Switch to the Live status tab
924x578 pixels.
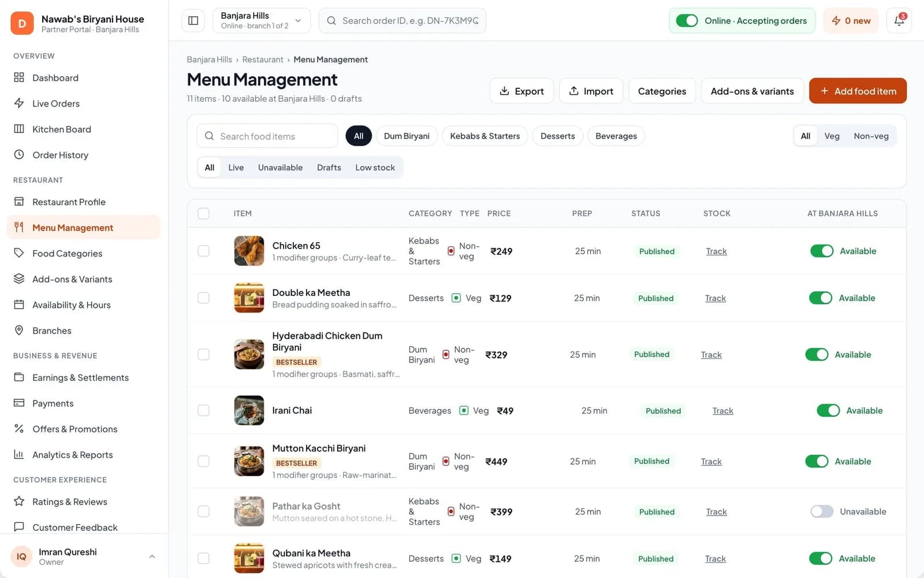tap(236, 168)
